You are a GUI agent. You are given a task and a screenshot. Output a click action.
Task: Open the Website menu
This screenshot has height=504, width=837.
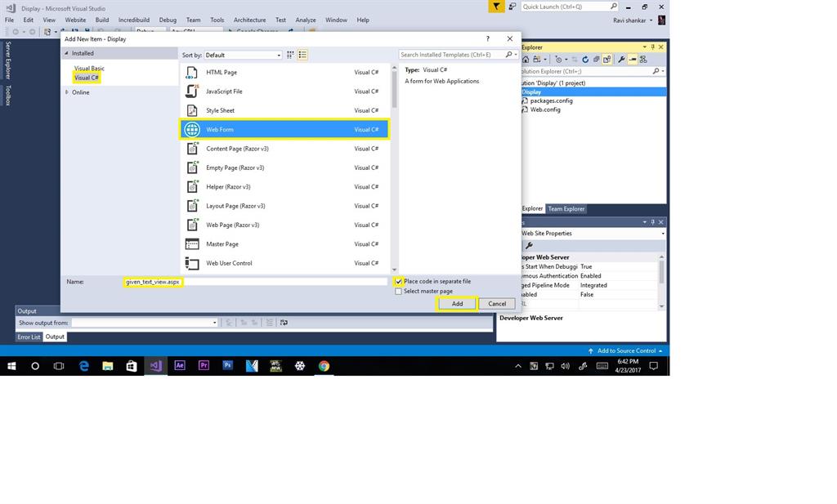point(75,20)
